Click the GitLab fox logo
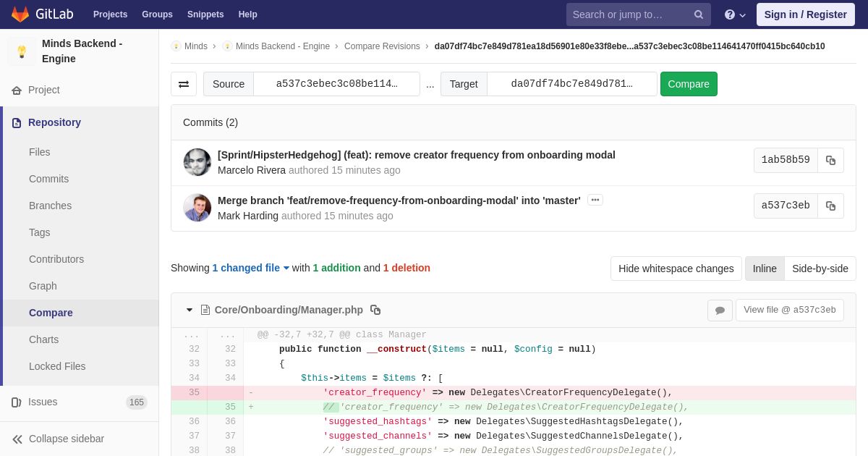The image size is (868, 456). 20,14
